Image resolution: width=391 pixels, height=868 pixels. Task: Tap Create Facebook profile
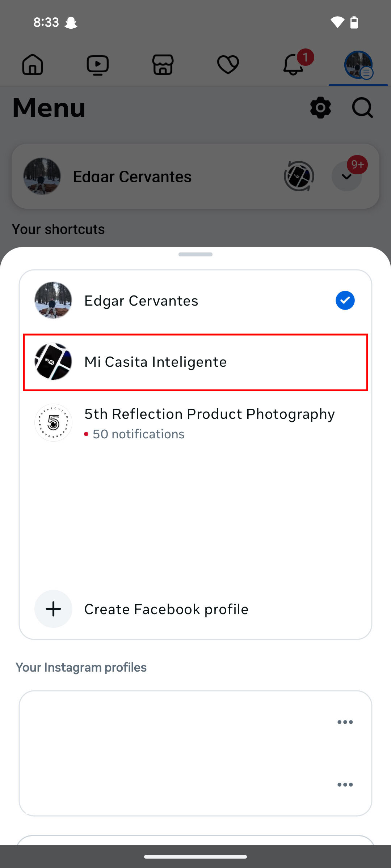[x=166, y=609]
